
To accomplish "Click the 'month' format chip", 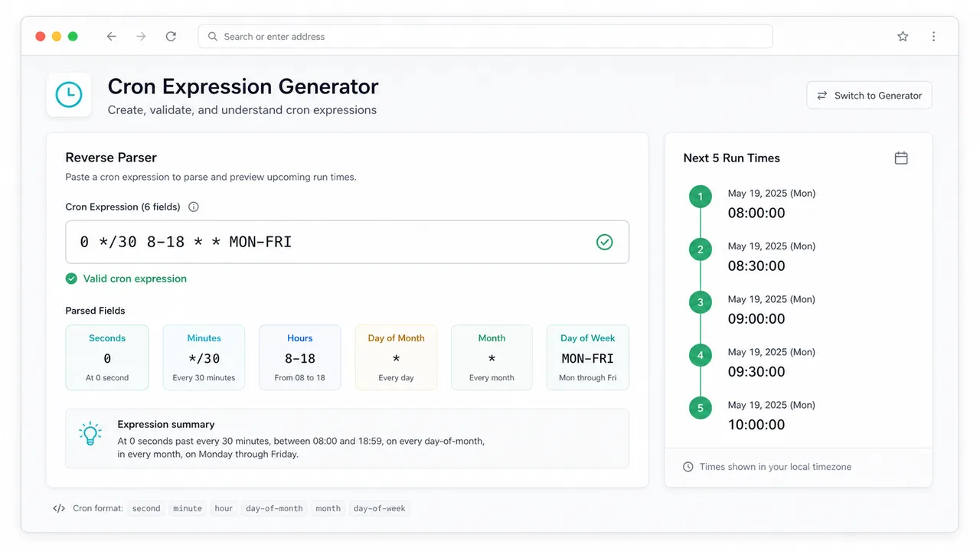I will point(328,508).
